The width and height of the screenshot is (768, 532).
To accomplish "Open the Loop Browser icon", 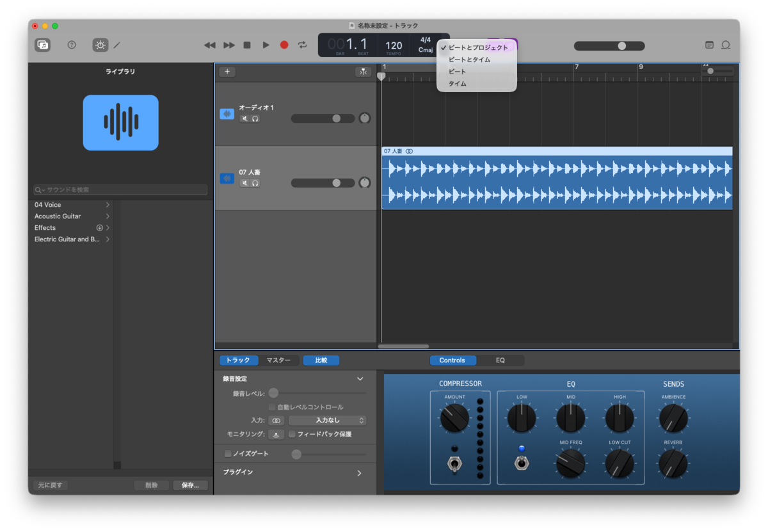I will point(726,45).
